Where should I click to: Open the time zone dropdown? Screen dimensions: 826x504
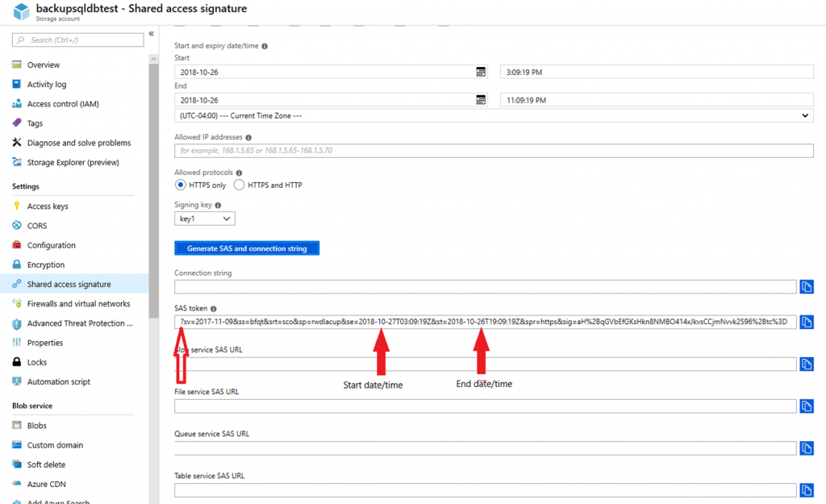(494, 116)
